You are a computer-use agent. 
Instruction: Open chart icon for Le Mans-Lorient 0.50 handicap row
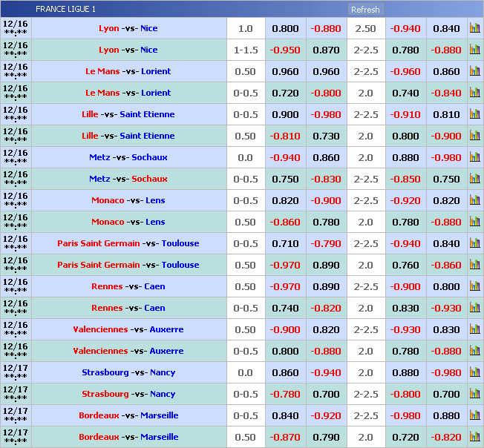click(474, 72)
